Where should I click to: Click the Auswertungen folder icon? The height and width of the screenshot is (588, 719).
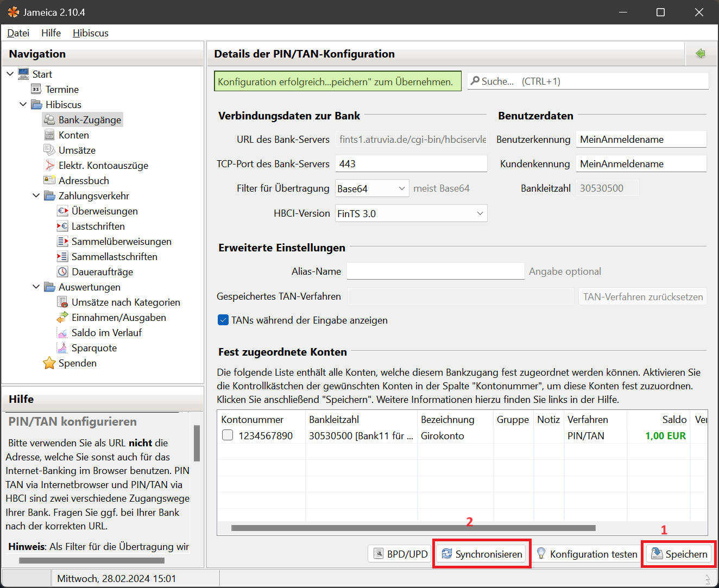pos(49,287)
